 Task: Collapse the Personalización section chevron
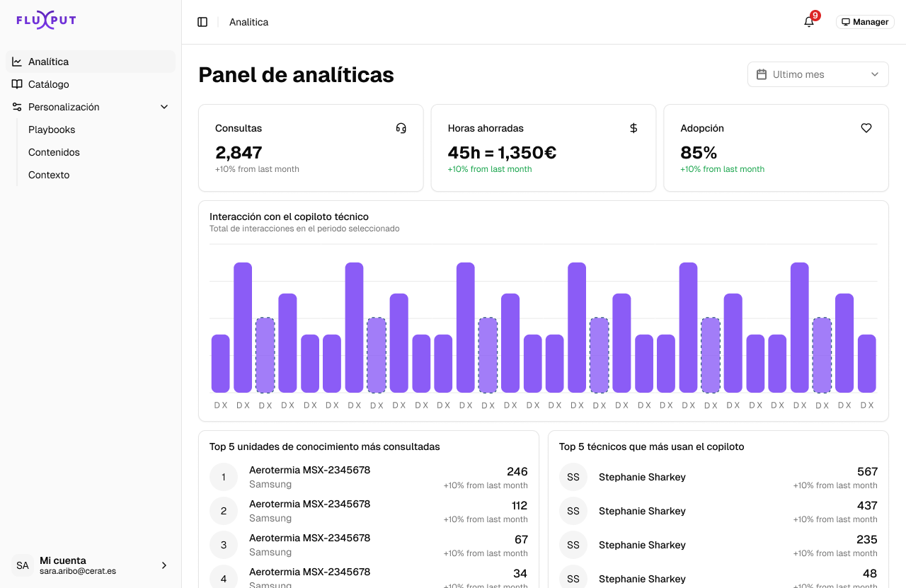164,107
